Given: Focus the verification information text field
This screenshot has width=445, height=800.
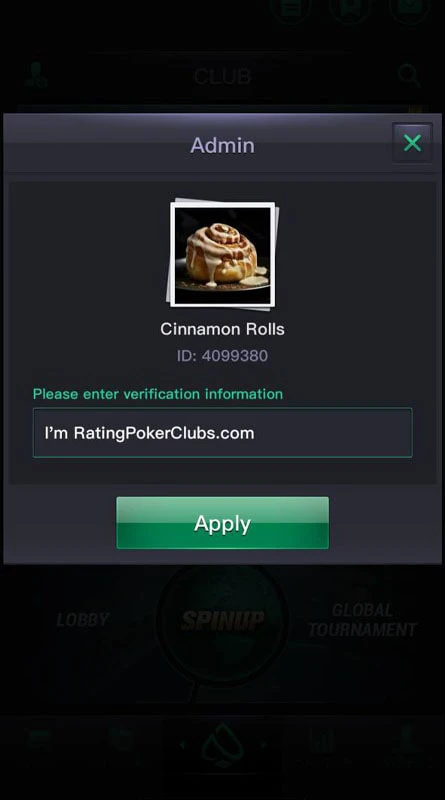Looking at the screenshot, I should tap(222, 433).
